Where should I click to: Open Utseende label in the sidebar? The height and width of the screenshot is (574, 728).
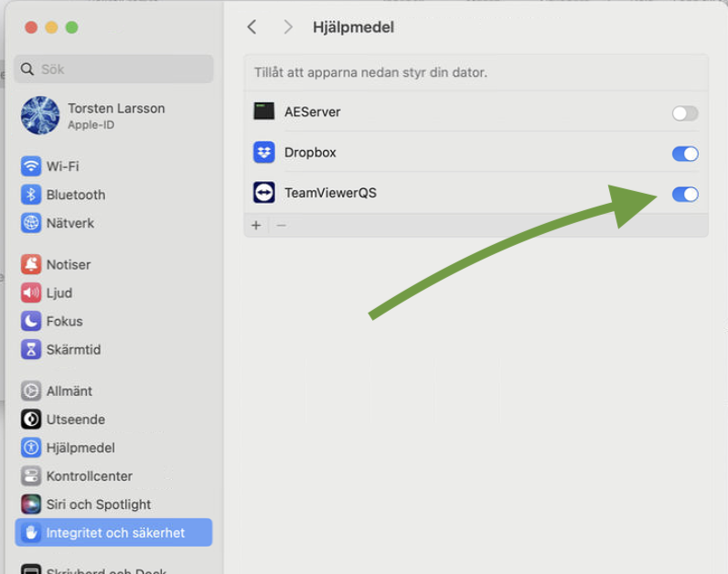[x=76, y=420]
